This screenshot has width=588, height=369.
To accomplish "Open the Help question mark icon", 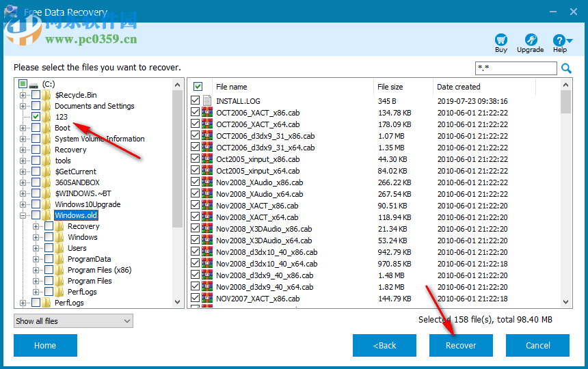I will pyautogui.click(x=559, y=40).
